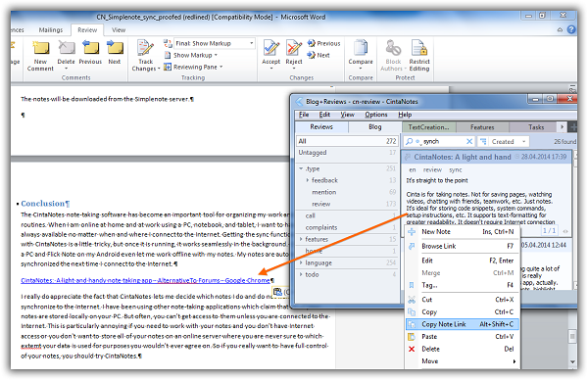Image resolution: width=588 pixels, height=380 pixels.
Task: Open CintaNotes Edit menu
Action: point(324,115)
